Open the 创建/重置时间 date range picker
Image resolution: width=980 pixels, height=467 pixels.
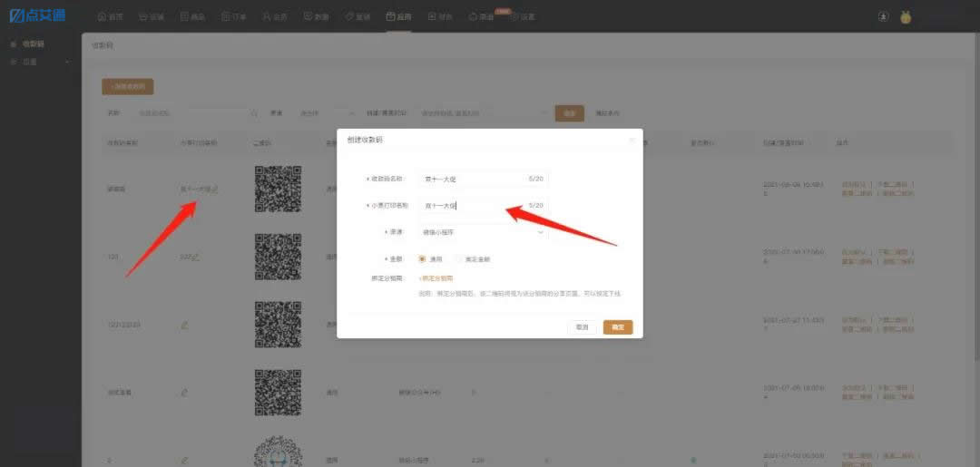(x=485, y=113)
